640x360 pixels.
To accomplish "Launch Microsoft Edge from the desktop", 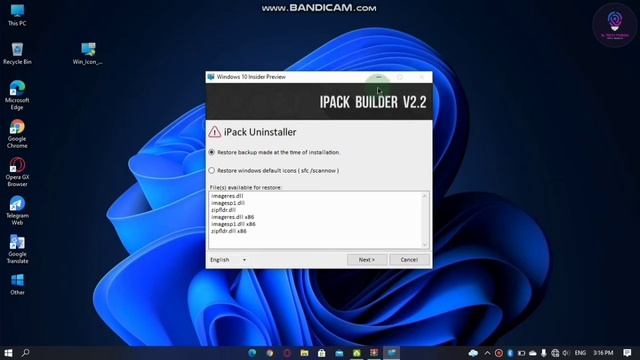I will [17, 96].
